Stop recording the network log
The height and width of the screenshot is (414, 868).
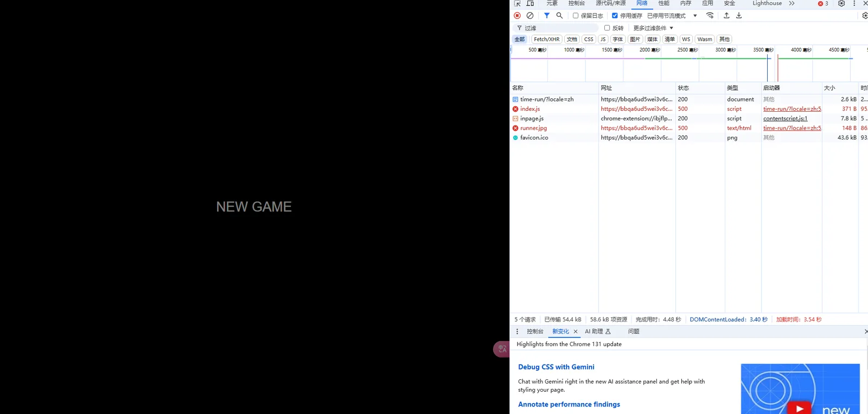coord(517,16)
